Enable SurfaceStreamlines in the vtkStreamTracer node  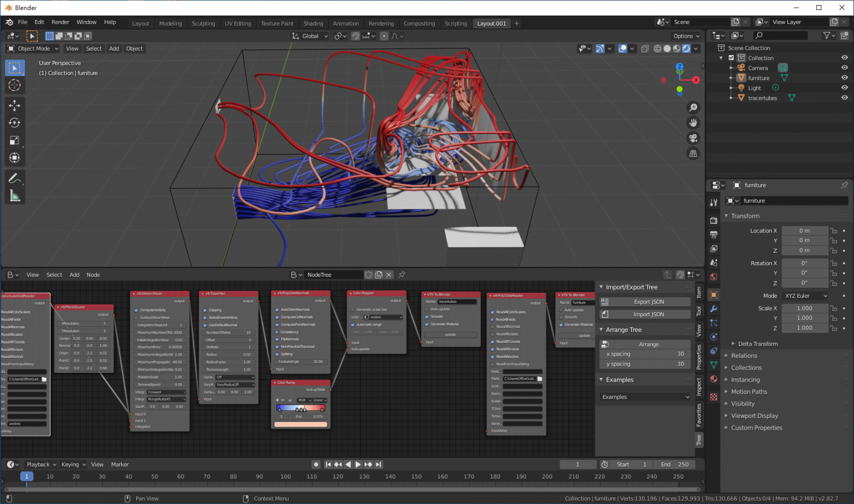135,317
